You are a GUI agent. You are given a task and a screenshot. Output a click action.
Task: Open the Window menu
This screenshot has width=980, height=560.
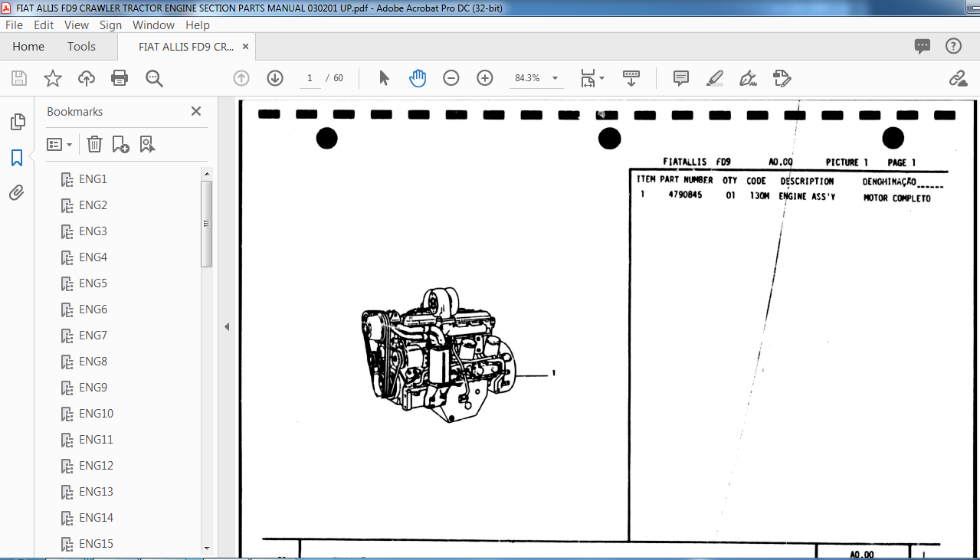[x=153, y=25]
